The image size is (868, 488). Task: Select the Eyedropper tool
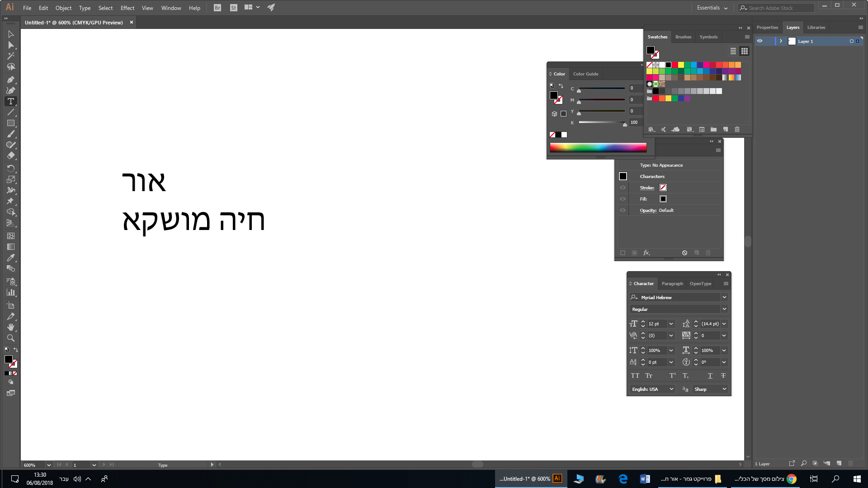click(x=11, y=258)
